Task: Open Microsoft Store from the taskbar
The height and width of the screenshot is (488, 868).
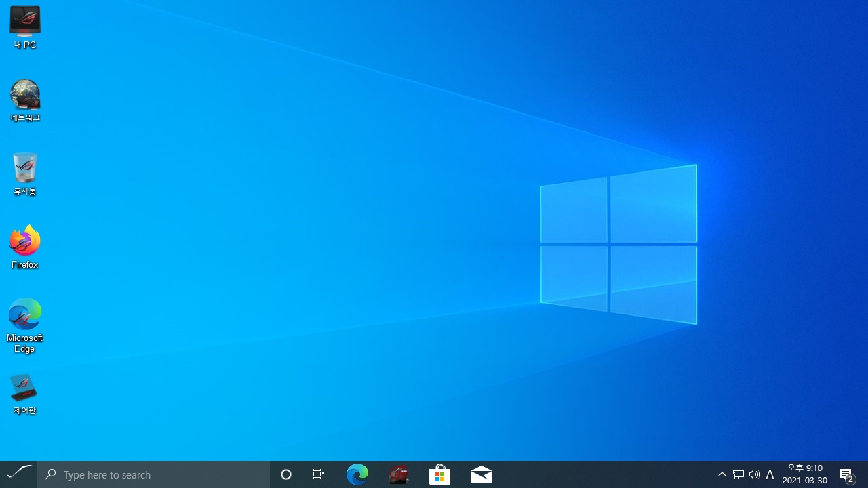Action: point(440,474)
